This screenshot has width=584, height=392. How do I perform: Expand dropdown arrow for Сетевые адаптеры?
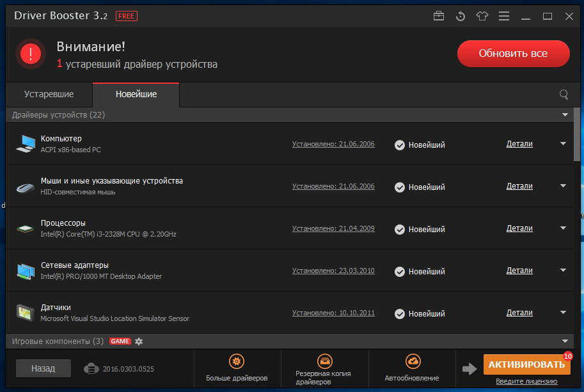[x=563, y=270]
